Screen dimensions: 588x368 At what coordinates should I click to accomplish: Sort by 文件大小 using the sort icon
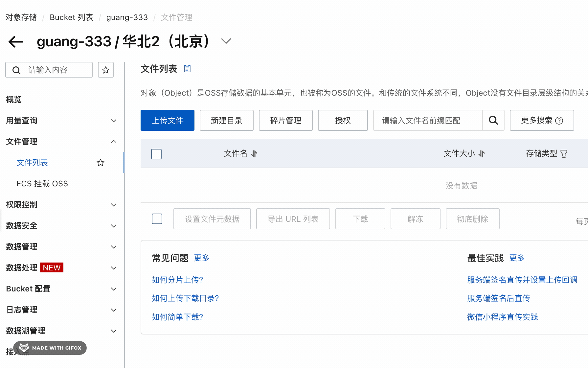(x=482, y=153)
